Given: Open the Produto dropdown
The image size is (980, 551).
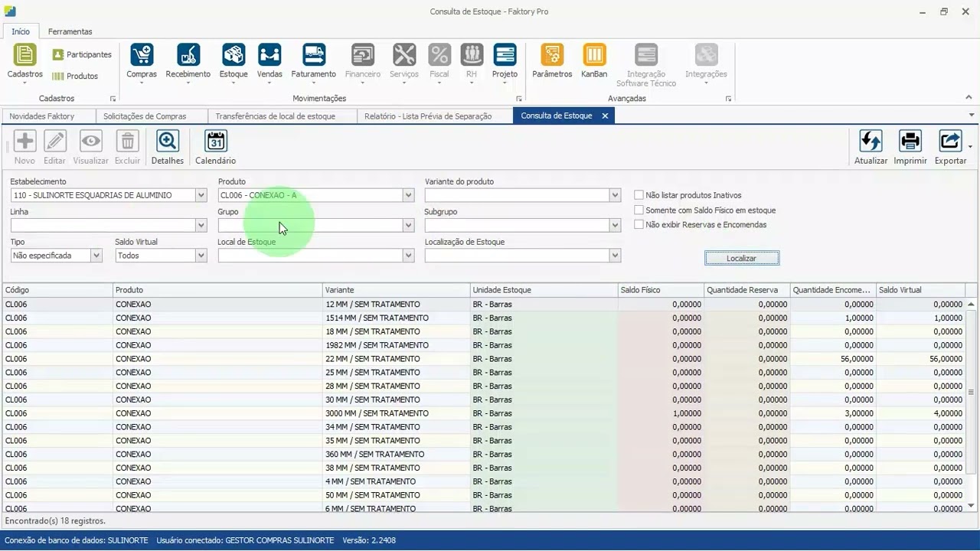Looking at the screenshot, I should click(x=408, y=195).
